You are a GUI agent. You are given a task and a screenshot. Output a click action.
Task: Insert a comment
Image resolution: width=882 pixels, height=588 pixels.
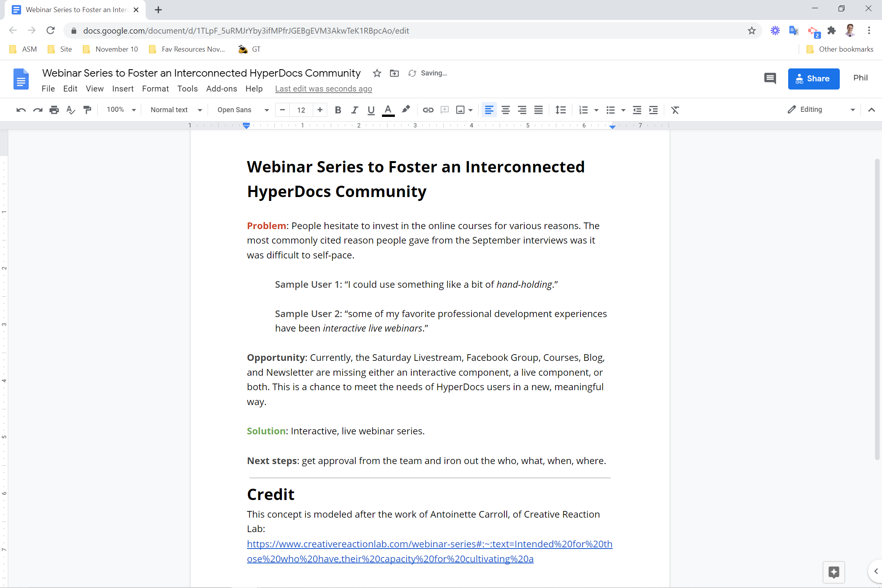point(445,110)
